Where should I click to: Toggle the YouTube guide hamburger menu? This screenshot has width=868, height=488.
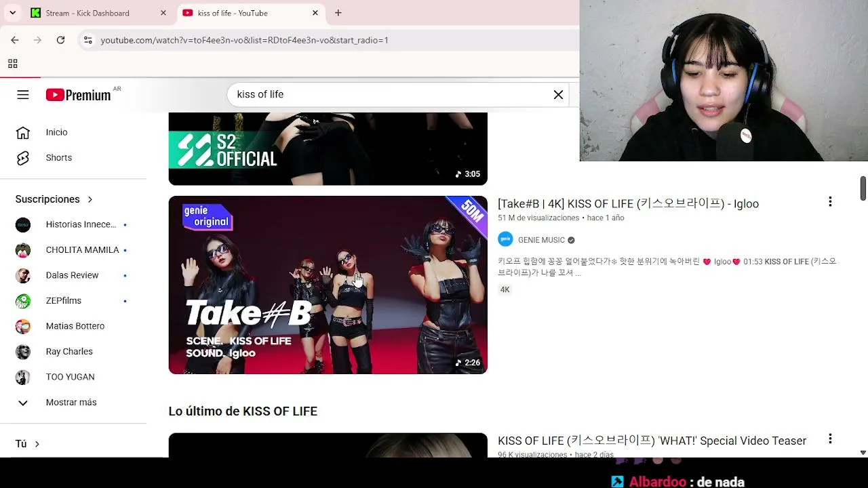23,95
